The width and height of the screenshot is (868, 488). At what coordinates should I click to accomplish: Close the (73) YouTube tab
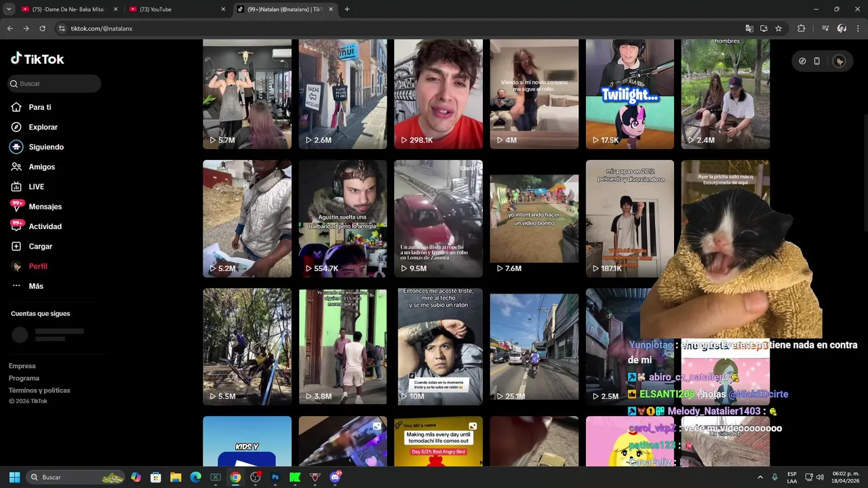[x=223, y=9]
